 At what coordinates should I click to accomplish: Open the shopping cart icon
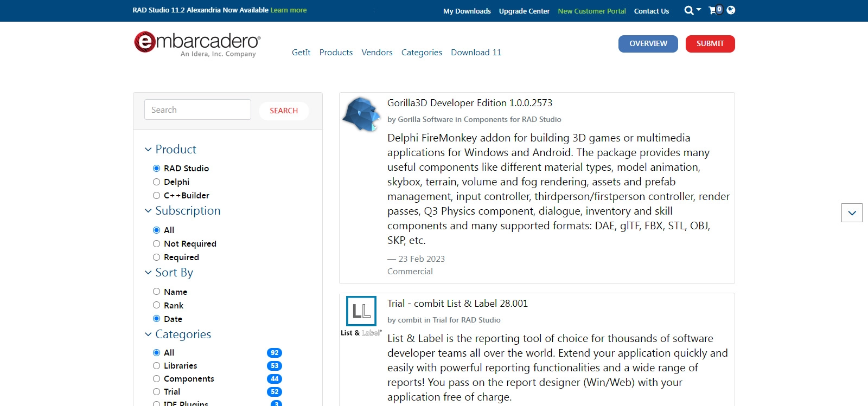pyautogui.click(x=713, y=10)
